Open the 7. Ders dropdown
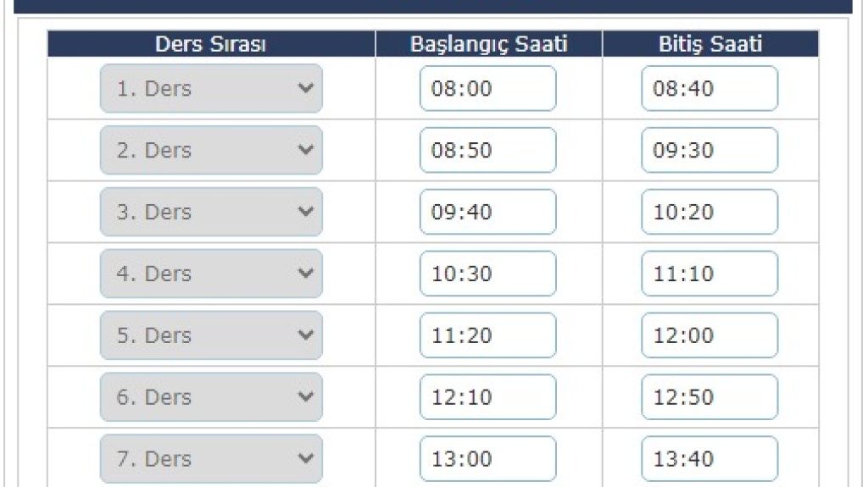The width and height of the screenshot is (868, 487). 211,459
